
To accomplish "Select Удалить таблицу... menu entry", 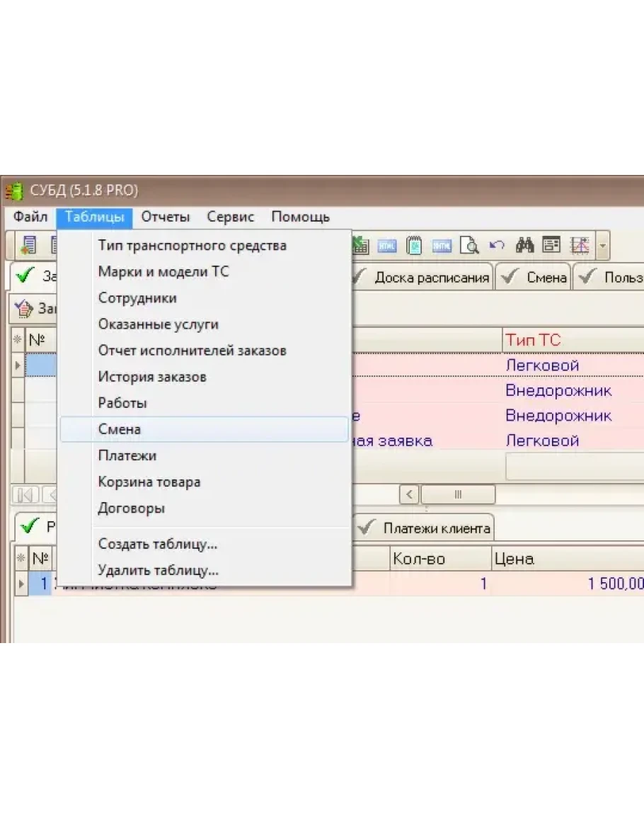I will point(158,569).
